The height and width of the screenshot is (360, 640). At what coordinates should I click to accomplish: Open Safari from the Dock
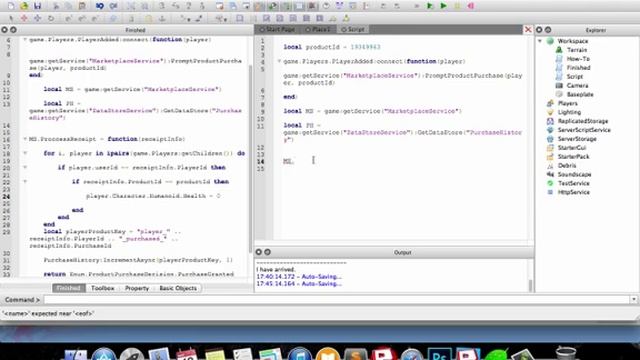pyautogui.click(x=411, y=354)
